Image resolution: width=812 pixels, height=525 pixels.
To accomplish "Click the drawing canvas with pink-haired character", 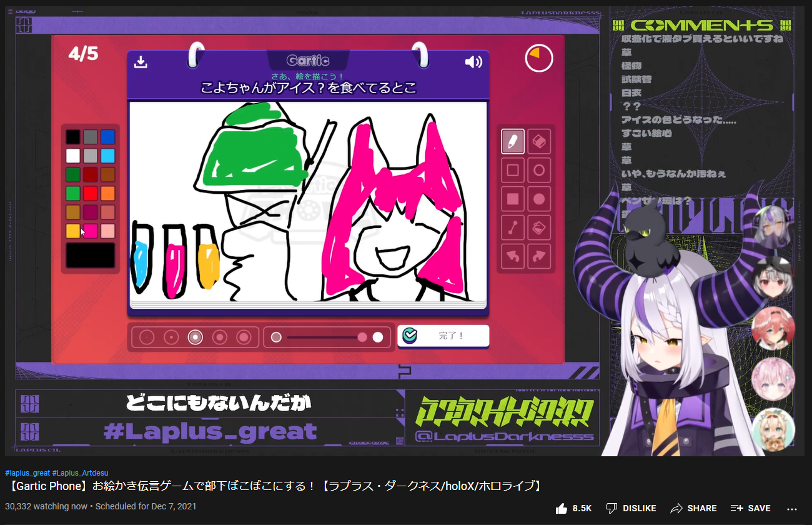I will 308,201.
